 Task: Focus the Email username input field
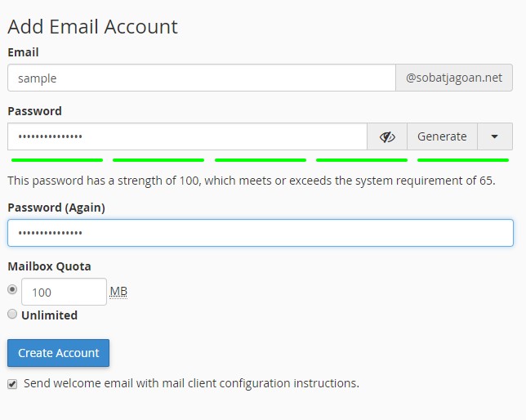[x=202, y=78]
